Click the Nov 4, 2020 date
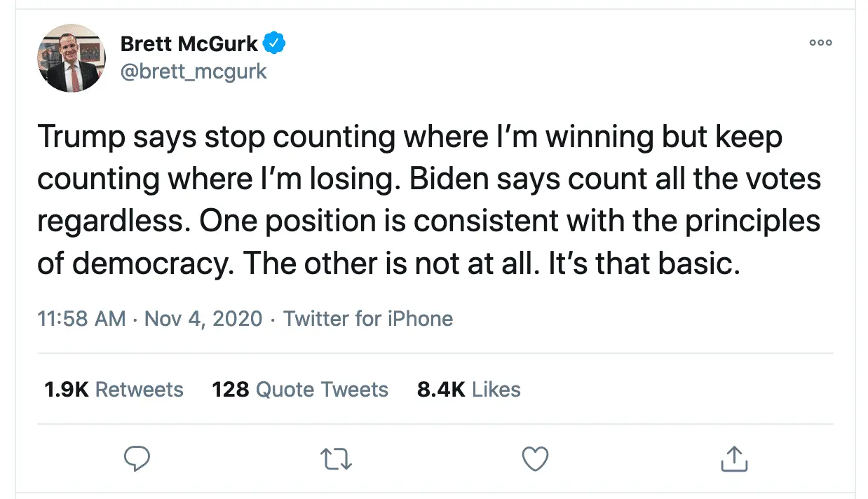 pos(203,319)
